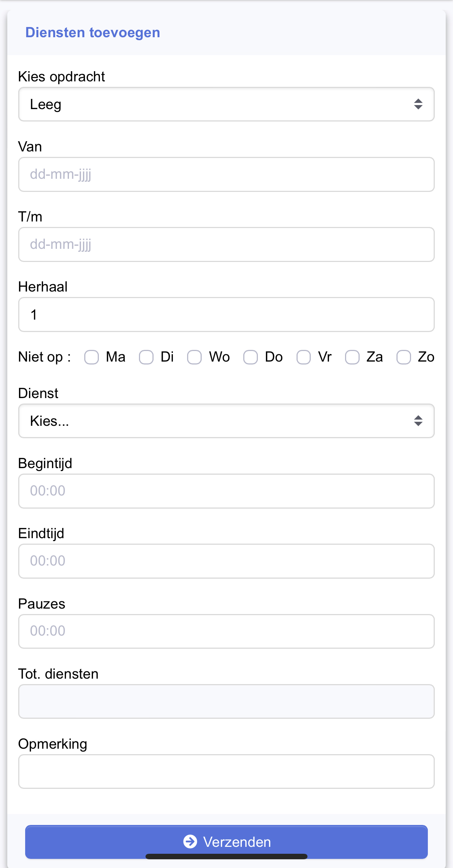
Task: Focus the Van date field
Action: click(x=226, y=174)
